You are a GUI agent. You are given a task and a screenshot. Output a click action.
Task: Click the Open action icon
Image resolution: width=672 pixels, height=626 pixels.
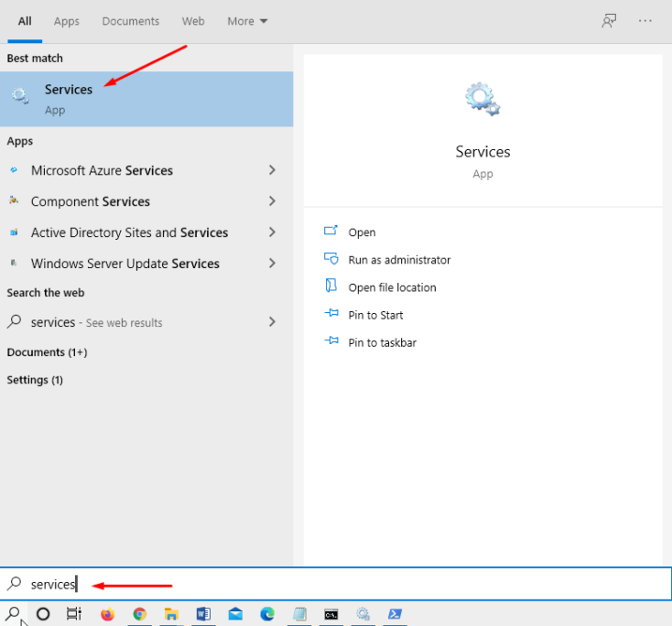(331, 231)
